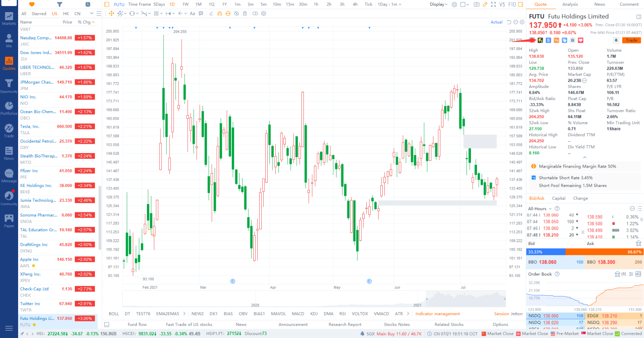Viewport: 644px width, 338px height.
Task: Collapse the quote details with the chevron
Action: (x=585, y=157)
